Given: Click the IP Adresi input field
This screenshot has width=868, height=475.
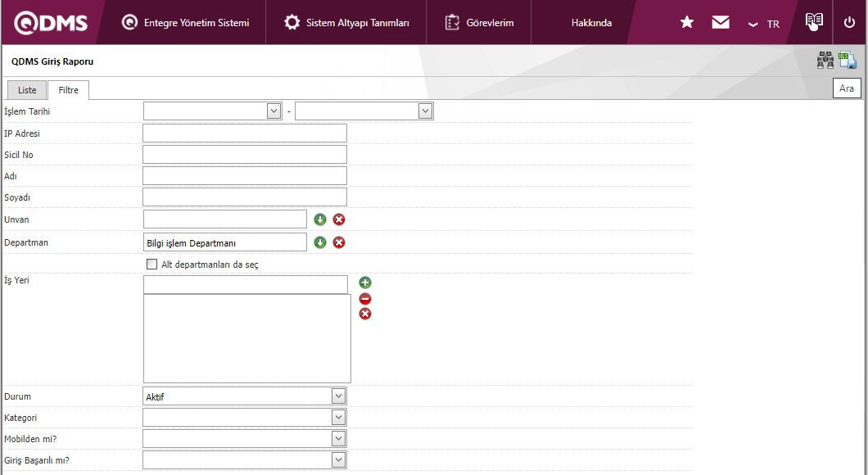Looking at the screenshot, I should click(245, 133).
